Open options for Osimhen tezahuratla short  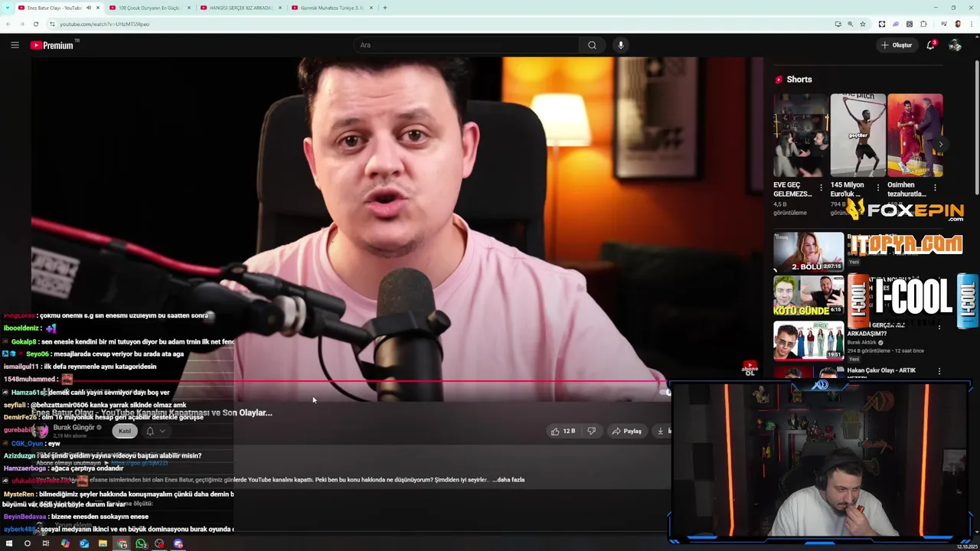[935, 187]
